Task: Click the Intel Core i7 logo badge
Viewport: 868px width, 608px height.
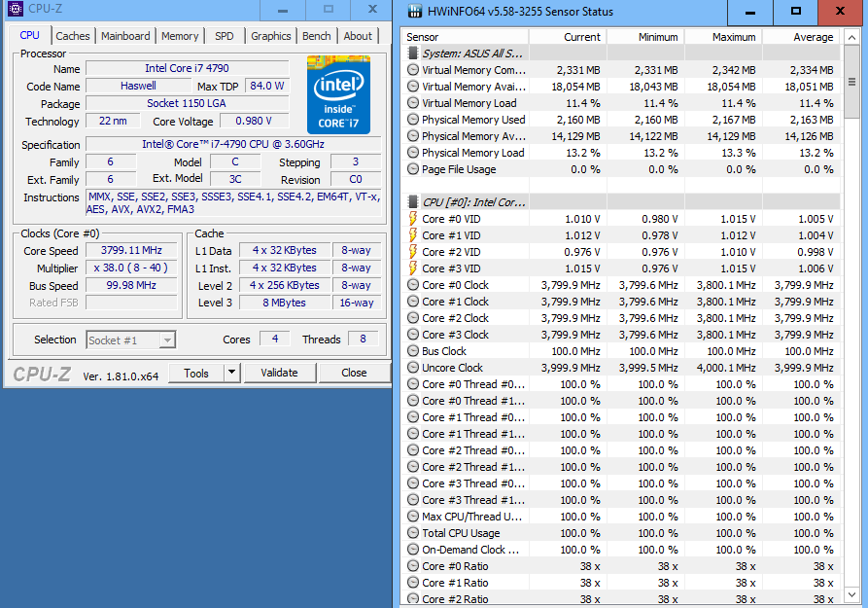Action: [338, 94]
